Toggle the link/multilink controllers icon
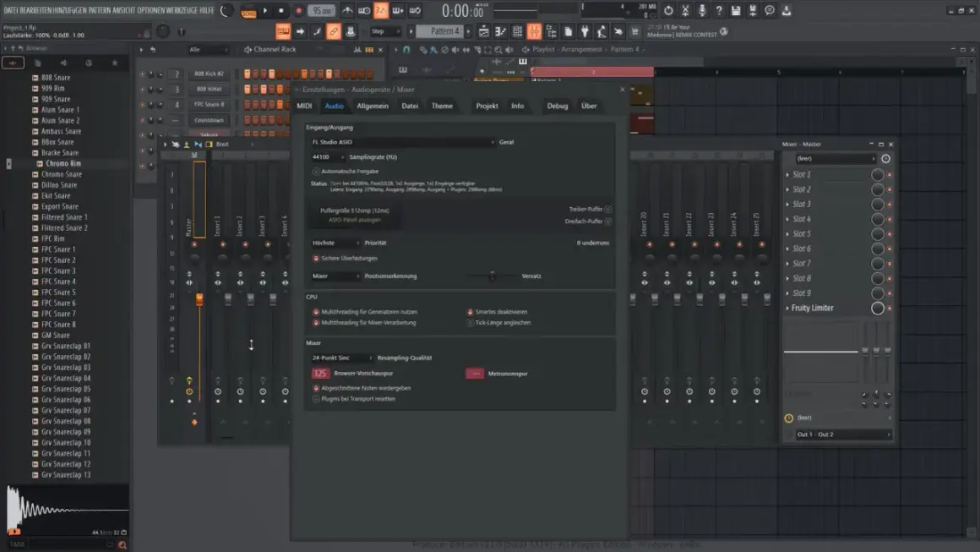The height and width of the screenshot is (552, 980). pos(334,31)
